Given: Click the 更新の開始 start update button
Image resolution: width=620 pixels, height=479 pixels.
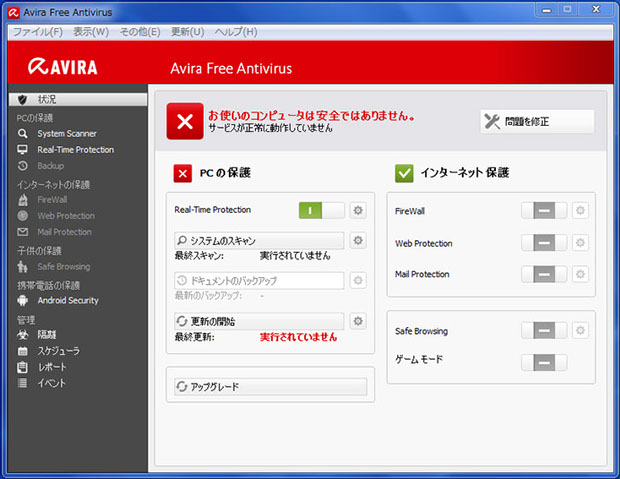Looking at the screenshot, I should tap(259, 321).
